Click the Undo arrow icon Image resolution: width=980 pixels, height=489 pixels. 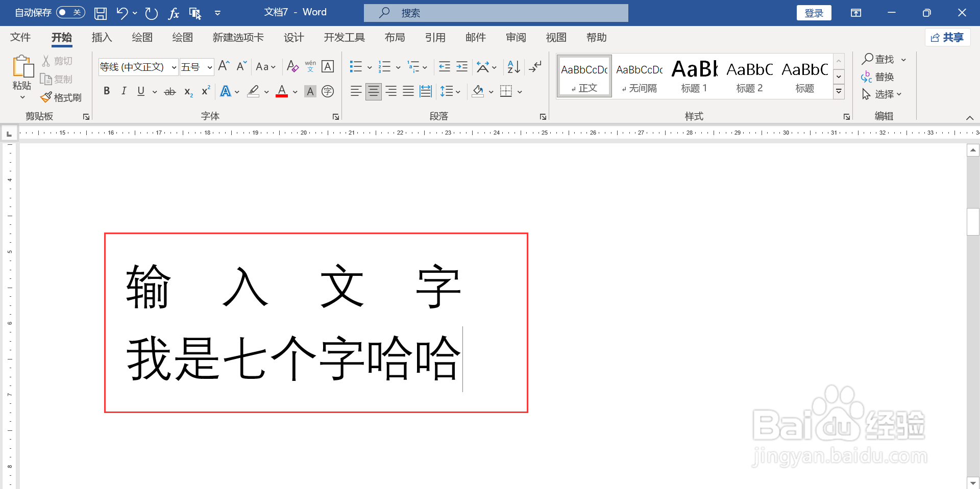(122, 13)
